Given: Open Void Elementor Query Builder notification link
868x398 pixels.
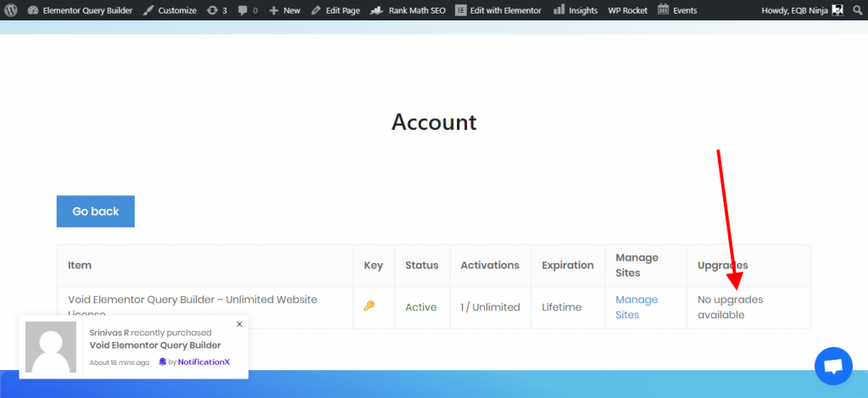Looking at the screenshot, I should click(155, 345).
